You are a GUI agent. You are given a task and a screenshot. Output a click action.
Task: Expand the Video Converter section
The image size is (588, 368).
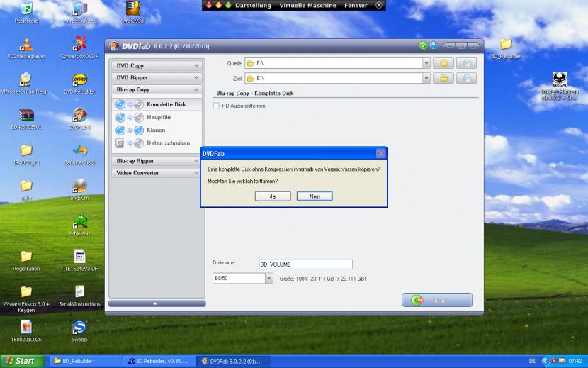coord(157,173)
